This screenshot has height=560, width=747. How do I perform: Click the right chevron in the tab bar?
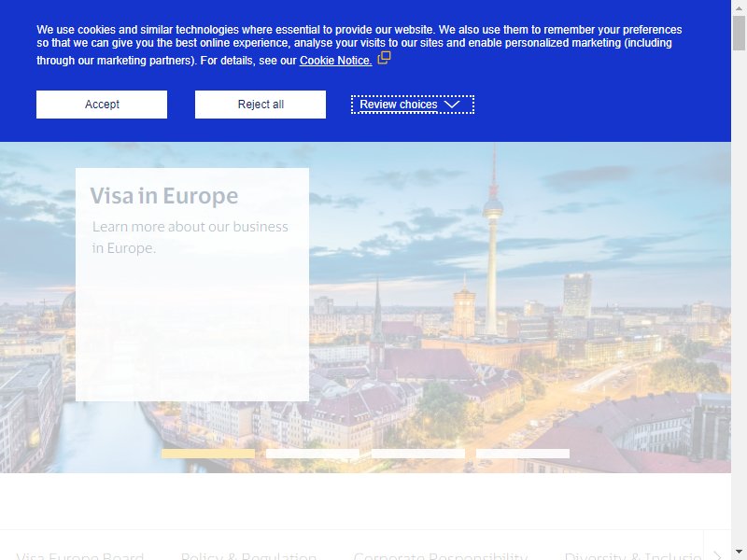717,555
